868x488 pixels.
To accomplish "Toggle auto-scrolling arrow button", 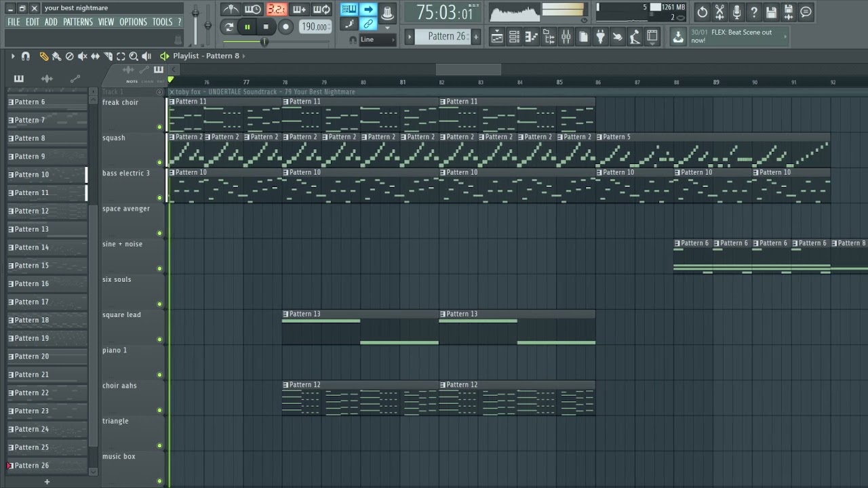I will tap(368, 9).
